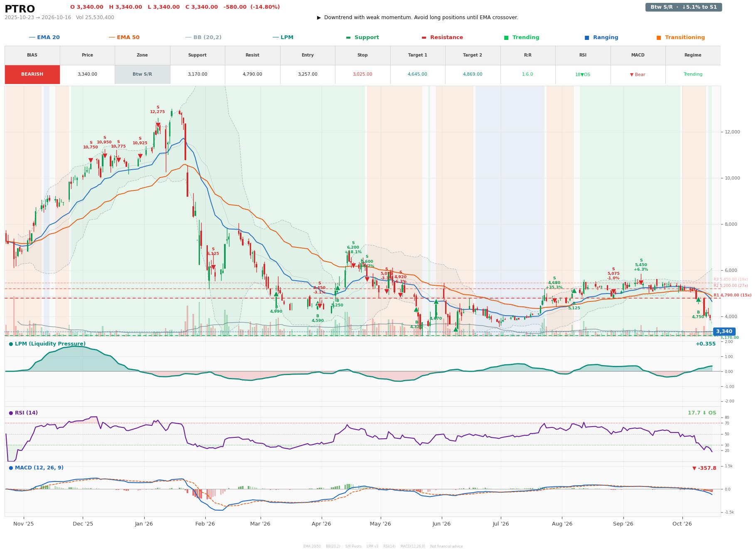Click the Target 2 value 4,869.00
Viewport: 756px width, 553px height.
[473, 74]
